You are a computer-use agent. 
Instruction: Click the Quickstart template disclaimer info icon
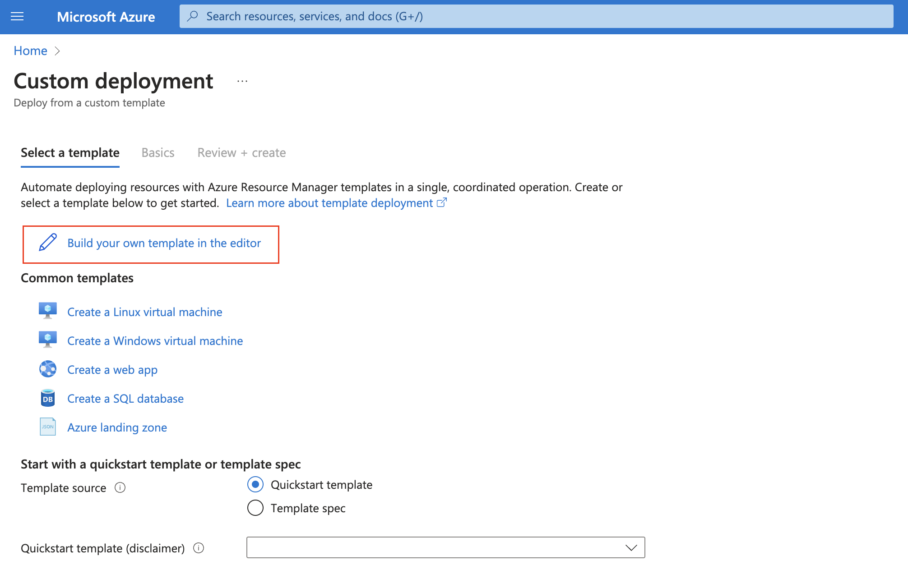click(x=199, y=548)
